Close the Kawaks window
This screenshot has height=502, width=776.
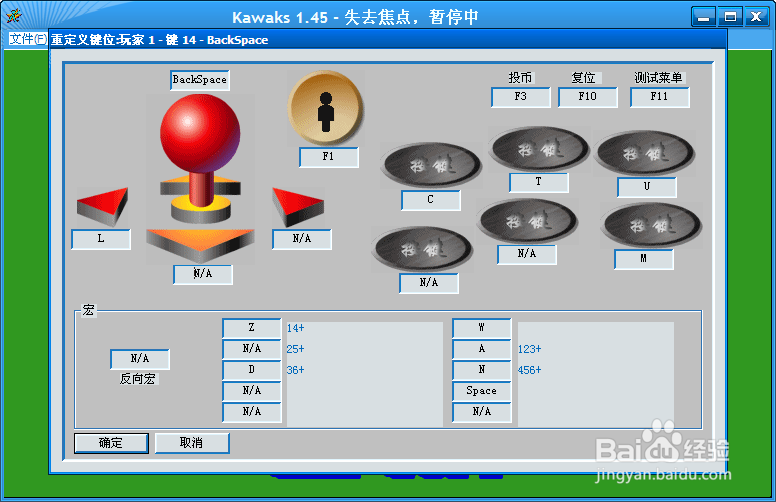[x=757, y=17]
